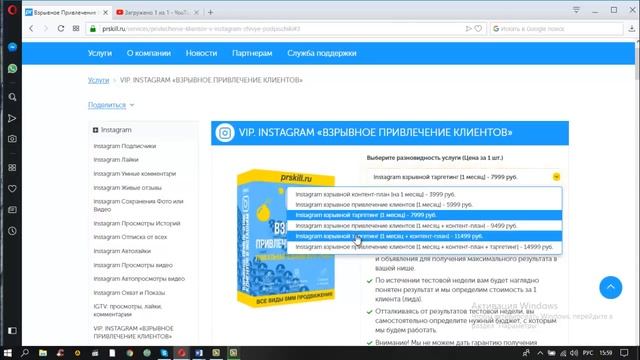
Task: Open WhatsApp in Opera sidebar
Action: tap(12, 68)
